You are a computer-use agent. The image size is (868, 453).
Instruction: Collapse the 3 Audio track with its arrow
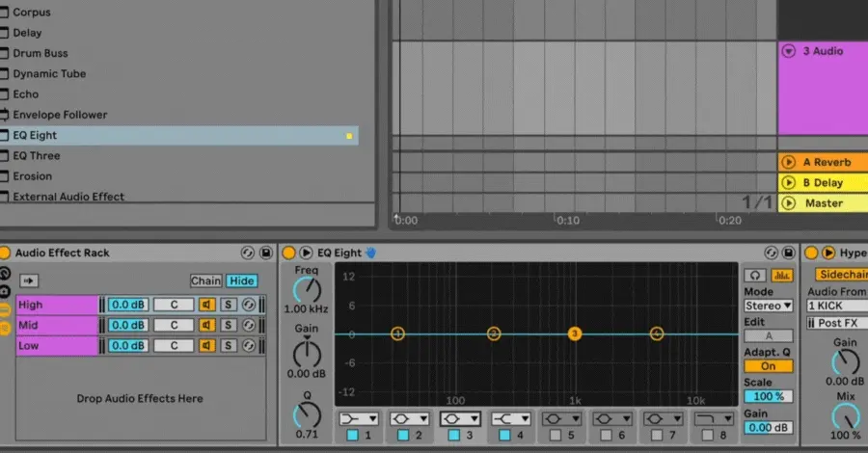point(788,51)
